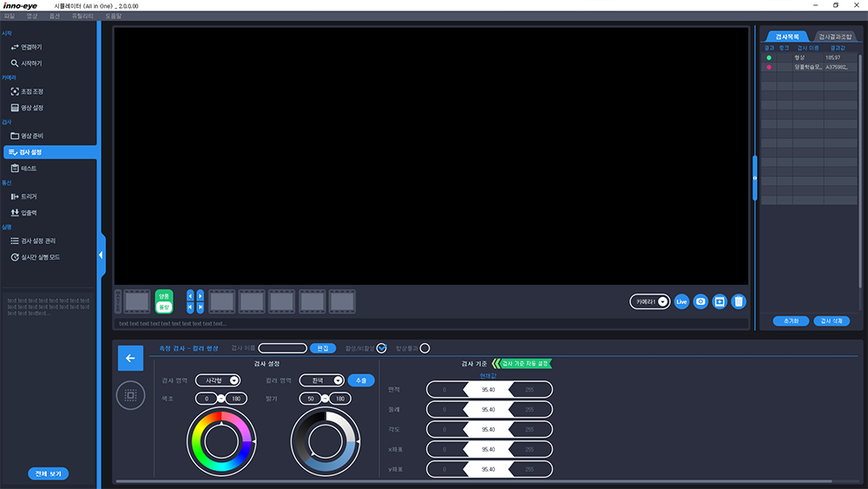
Task: Click the 추출 button
Action: pyautogui.click(x=361, y=380)
